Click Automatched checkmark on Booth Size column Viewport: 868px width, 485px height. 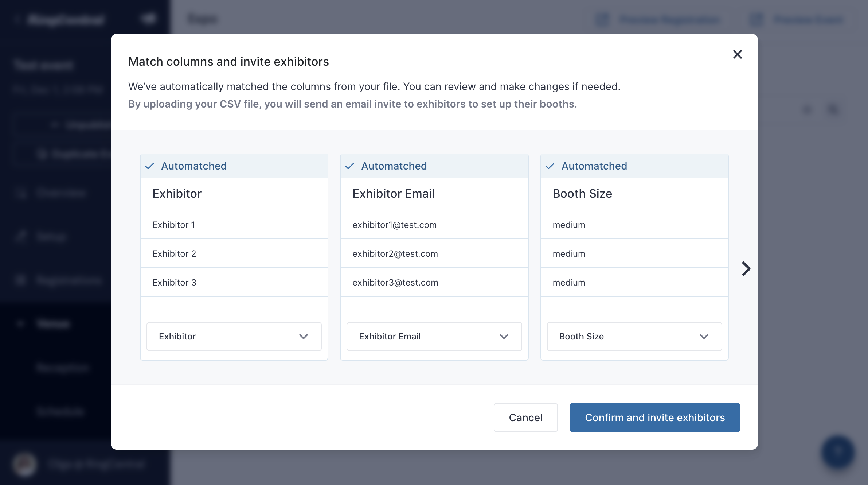point(550,166)
